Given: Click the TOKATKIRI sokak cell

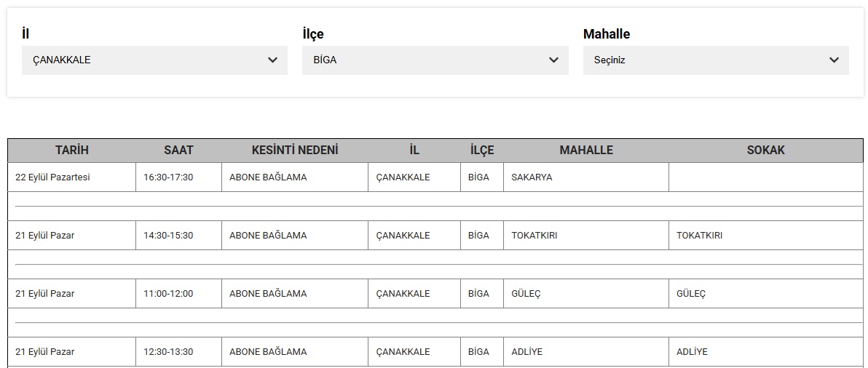Looking at the screenshot, I should pos(765,236).
